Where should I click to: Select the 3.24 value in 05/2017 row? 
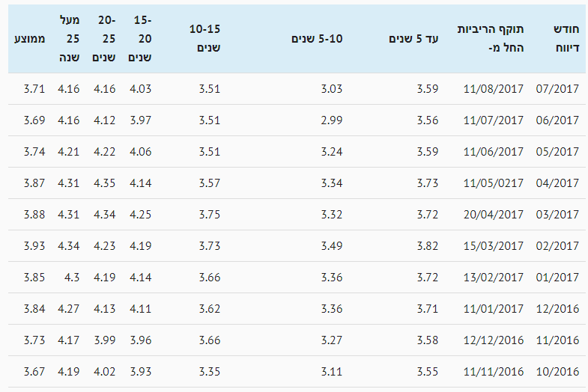pyautogui.click(x=332, y=152)
